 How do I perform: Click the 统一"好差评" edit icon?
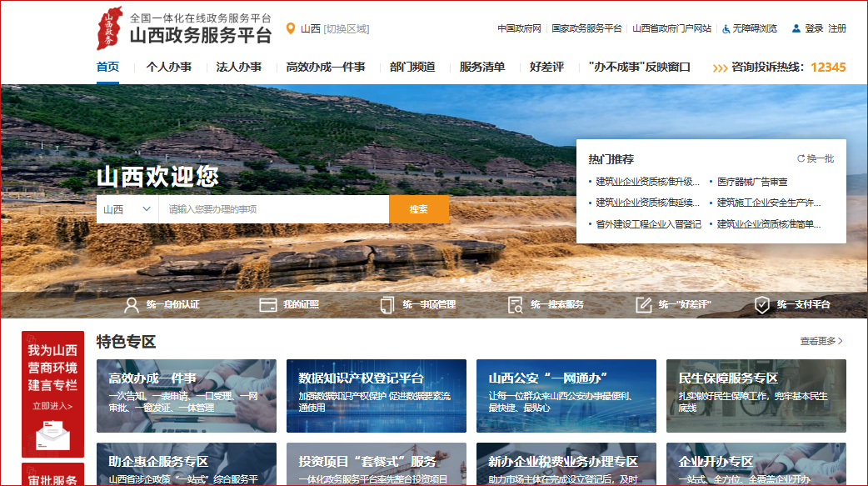coord(643,305)
